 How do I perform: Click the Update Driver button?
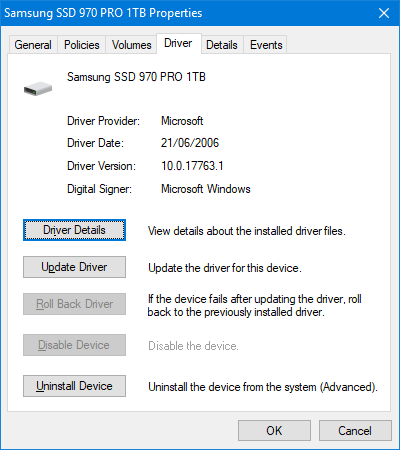click(x=74, y=267)
